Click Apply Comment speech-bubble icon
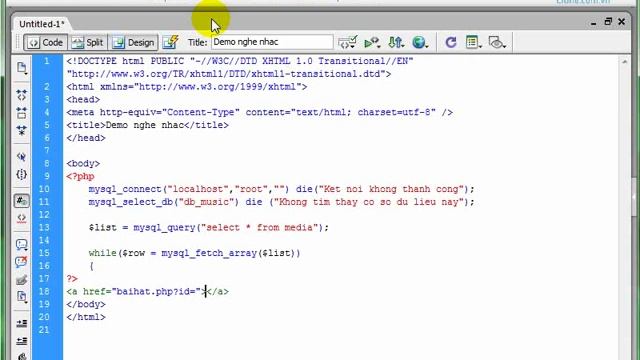This screenshot has height=360, width=640. click(x=22, y=244)
